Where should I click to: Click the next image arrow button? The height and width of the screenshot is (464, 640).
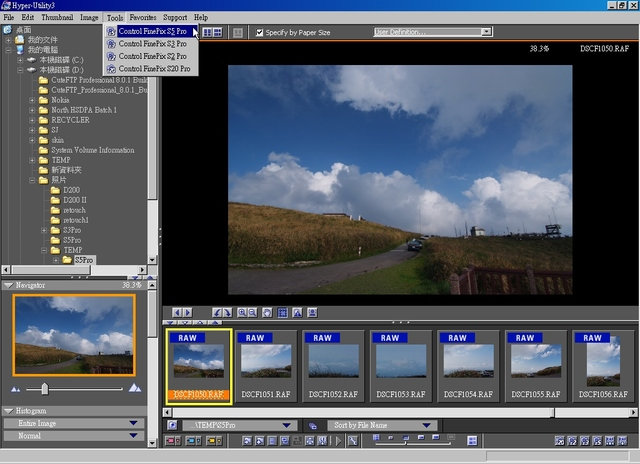point(188,313)
